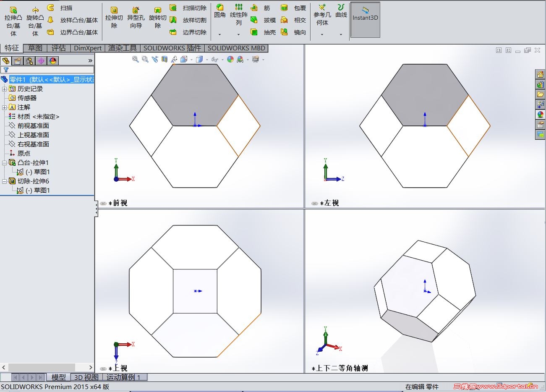This screenshot has height=392, width=546.
Task: Open the design library in the task pane
Action: [x=540, y=84]
